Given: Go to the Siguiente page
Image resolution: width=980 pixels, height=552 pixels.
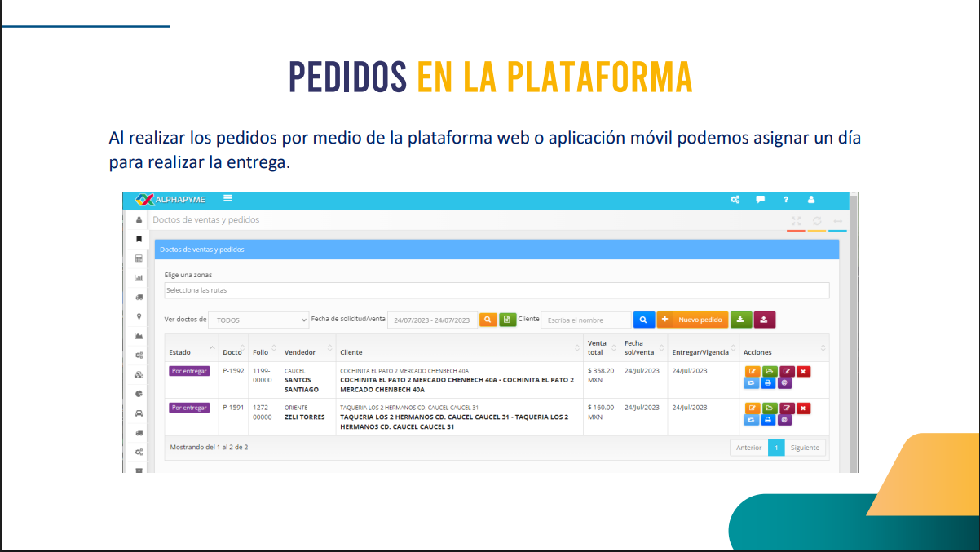Looking at the screenshot, I should tap(805, 448).
